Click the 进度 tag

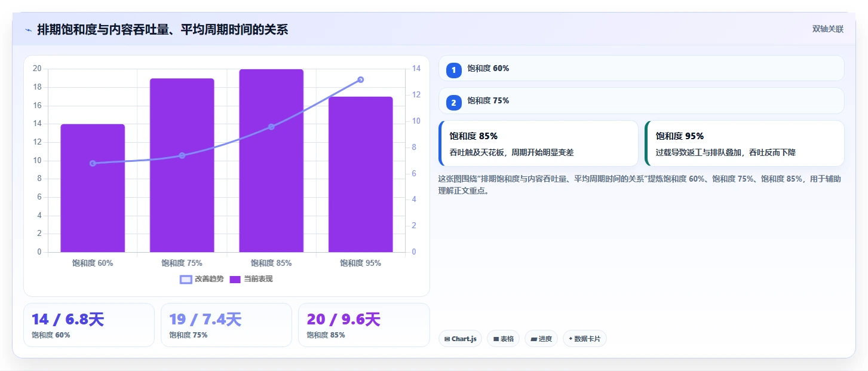pyautogui.click(x=541, y=339)
